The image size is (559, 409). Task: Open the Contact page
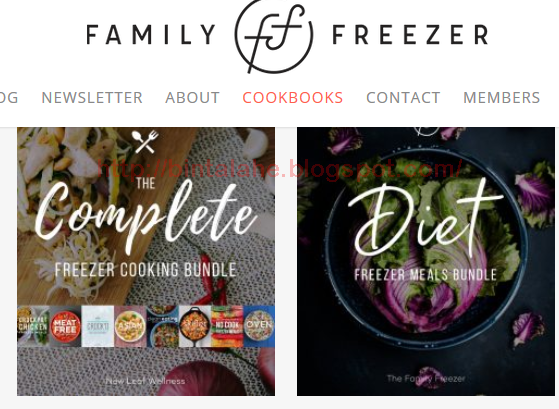point(403,98)
